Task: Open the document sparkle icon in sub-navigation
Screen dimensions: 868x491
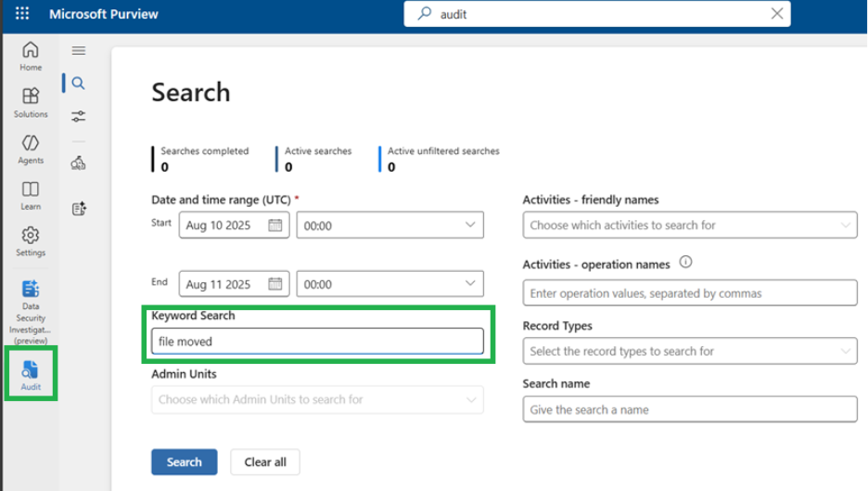Action: [x=79, y=208]
